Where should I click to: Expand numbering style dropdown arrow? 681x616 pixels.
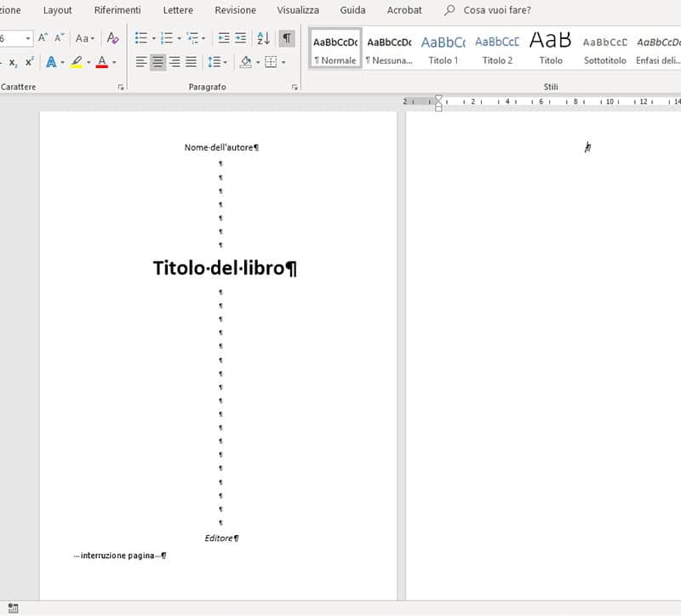pos(179,38)
